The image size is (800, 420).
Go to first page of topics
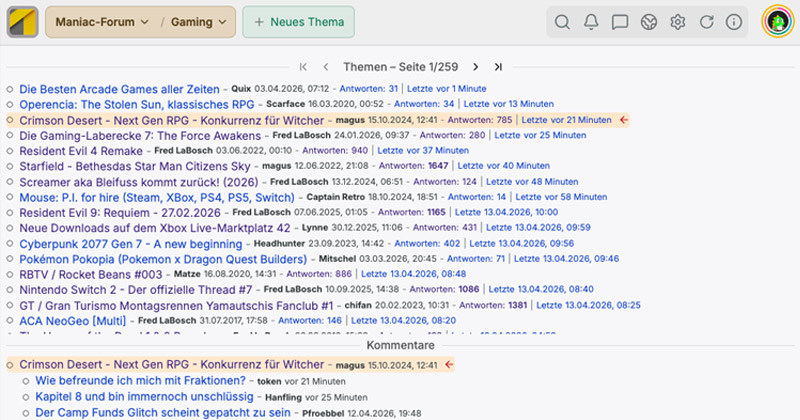click(x=303, y=67)
